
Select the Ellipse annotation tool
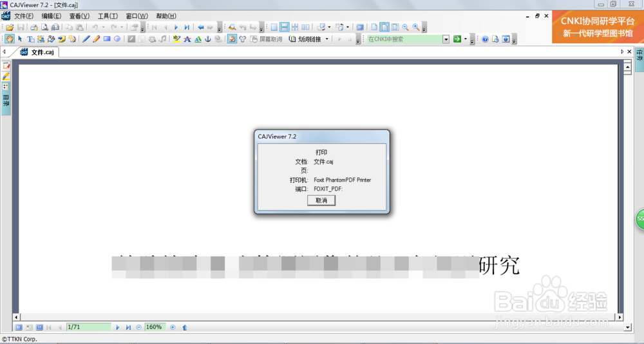click(x=117, y=39)
